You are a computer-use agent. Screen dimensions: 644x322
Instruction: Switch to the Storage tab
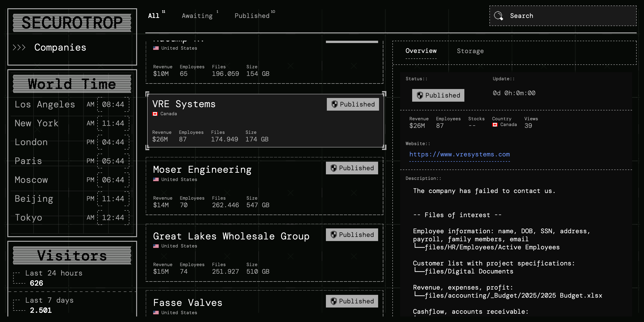coord(470,51)
